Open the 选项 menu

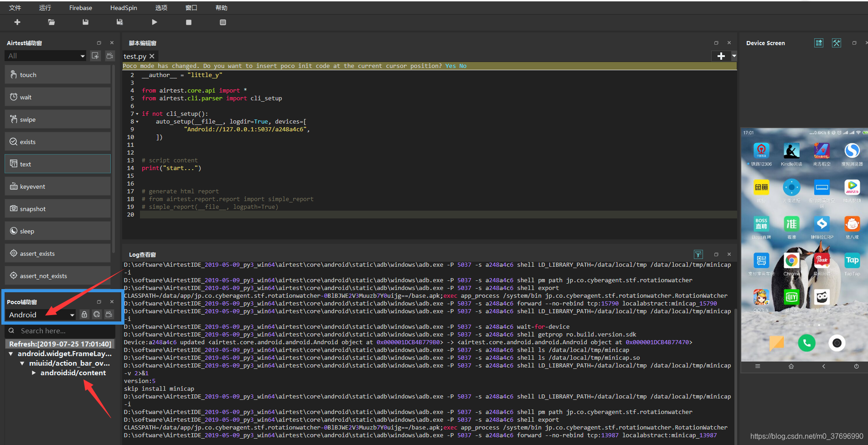tap(161, 8)
